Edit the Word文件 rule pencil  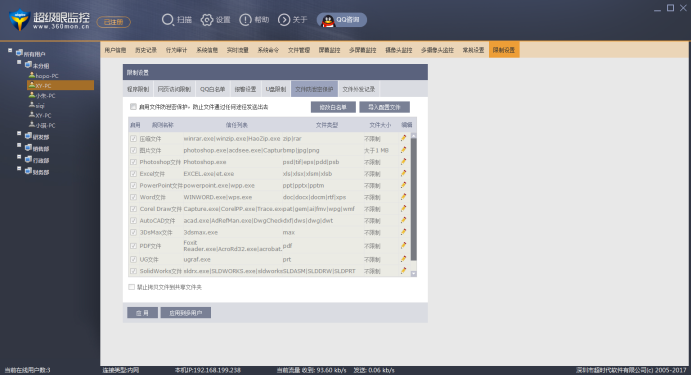tap(403, 197)
